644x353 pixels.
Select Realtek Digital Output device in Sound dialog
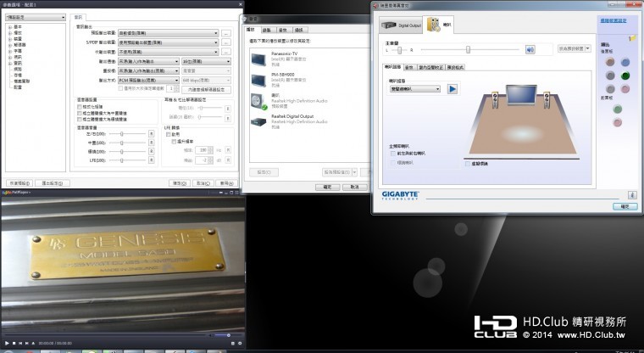coord(310,122)
